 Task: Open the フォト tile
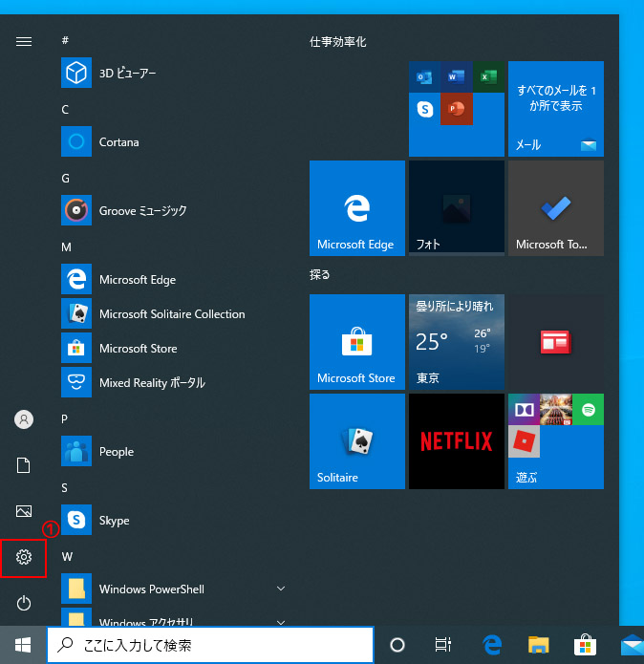pos(457,208)
